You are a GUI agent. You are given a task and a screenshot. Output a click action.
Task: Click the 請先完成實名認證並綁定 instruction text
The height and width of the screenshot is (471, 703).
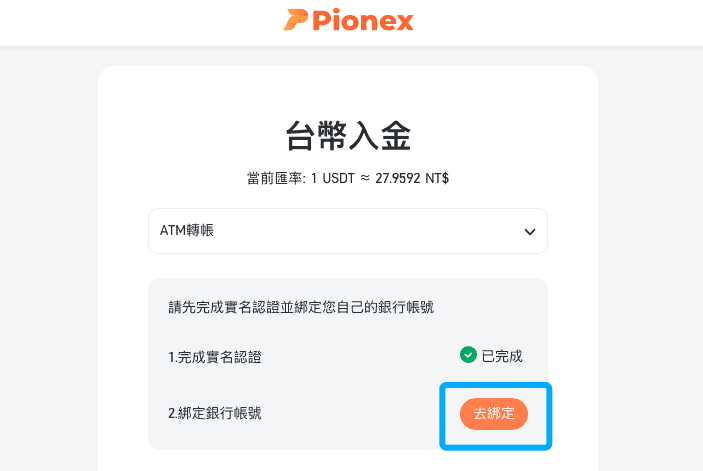click(245, 307)
